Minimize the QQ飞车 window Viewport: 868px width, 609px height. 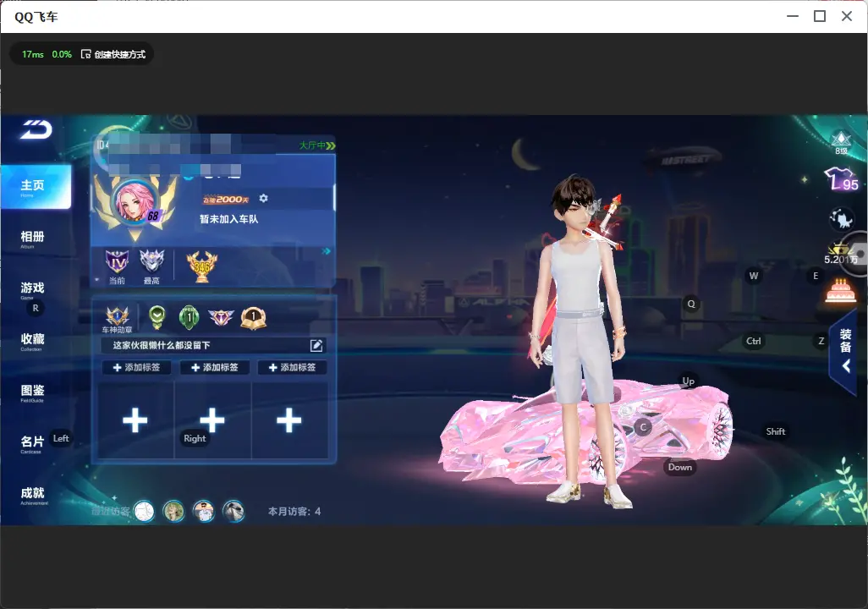click(793, 16)
